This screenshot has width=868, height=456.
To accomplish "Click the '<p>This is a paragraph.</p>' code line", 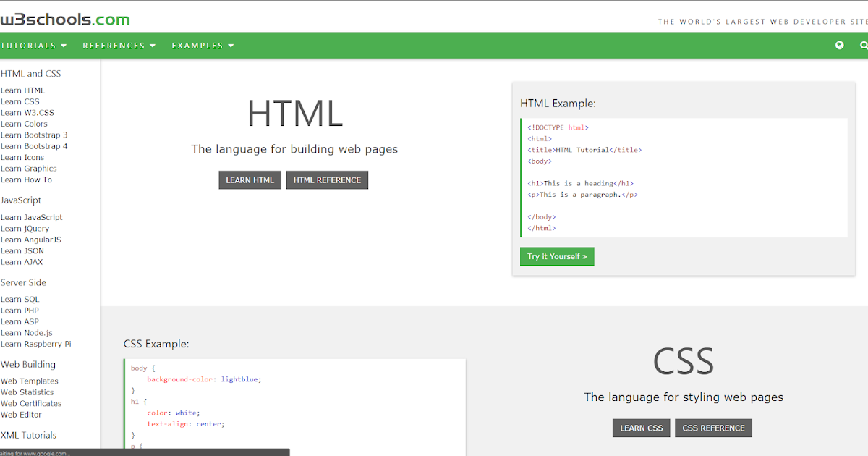I will [x=582, y=195].
